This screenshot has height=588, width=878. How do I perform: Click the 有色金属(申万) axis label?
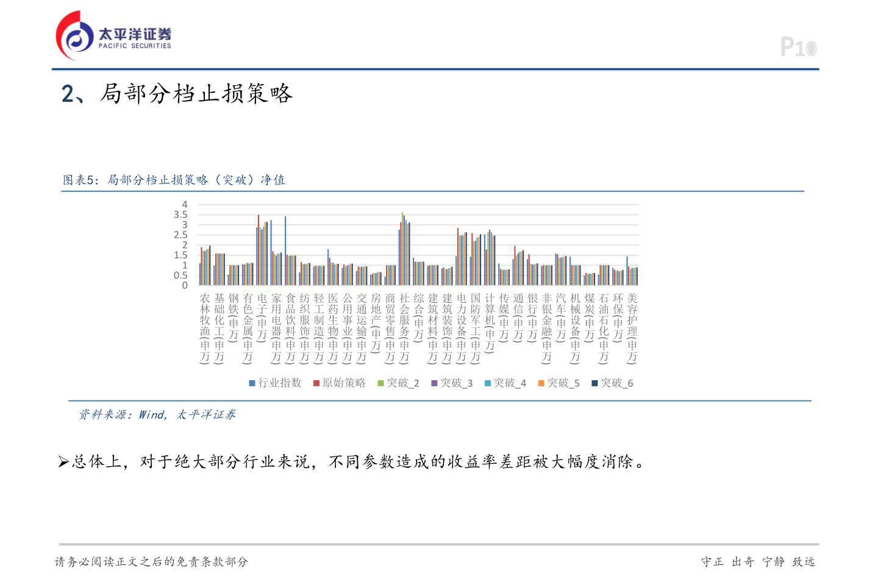[x=248, y=328]
